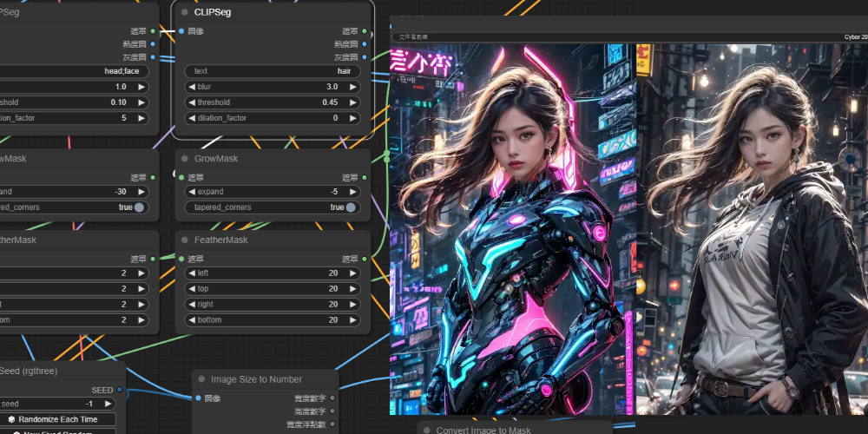868x434 pixels.
Task: Click the 圖像 input port on hair CLIPSeg
Action: pos(181,31)
